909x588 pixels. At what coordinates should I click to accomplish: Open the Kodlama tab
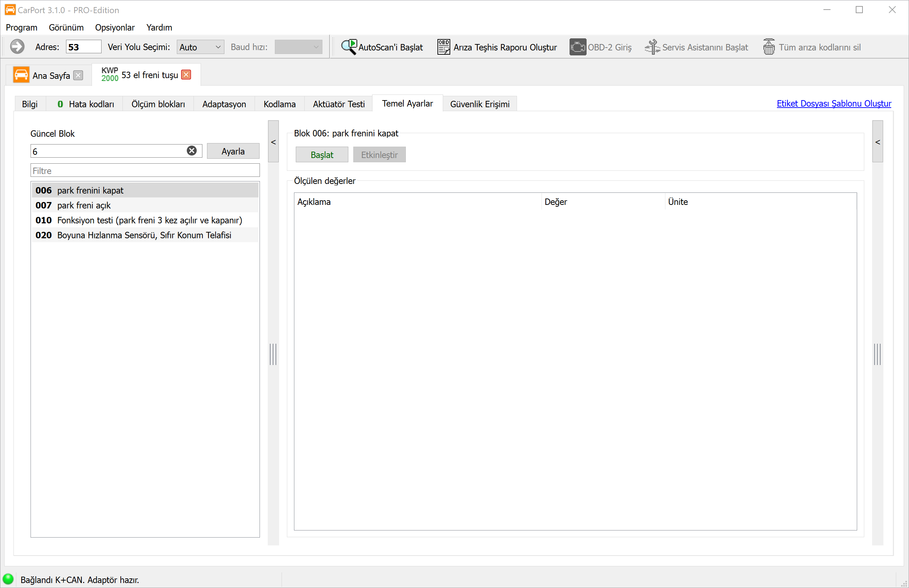click(280, 104)
